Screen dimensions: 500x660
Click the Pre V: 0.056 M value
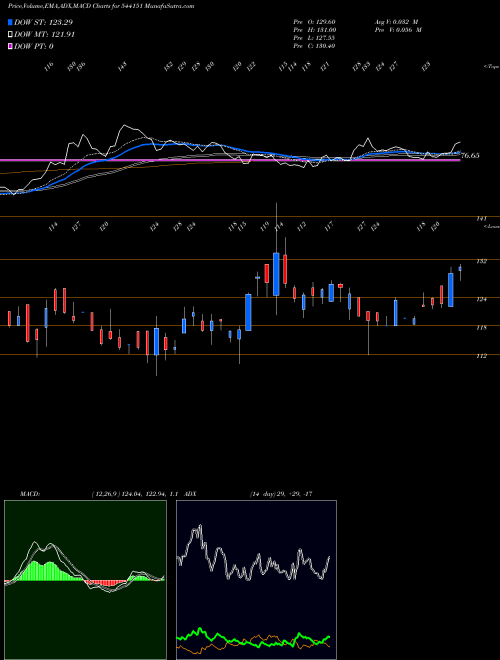pos(398,30)
